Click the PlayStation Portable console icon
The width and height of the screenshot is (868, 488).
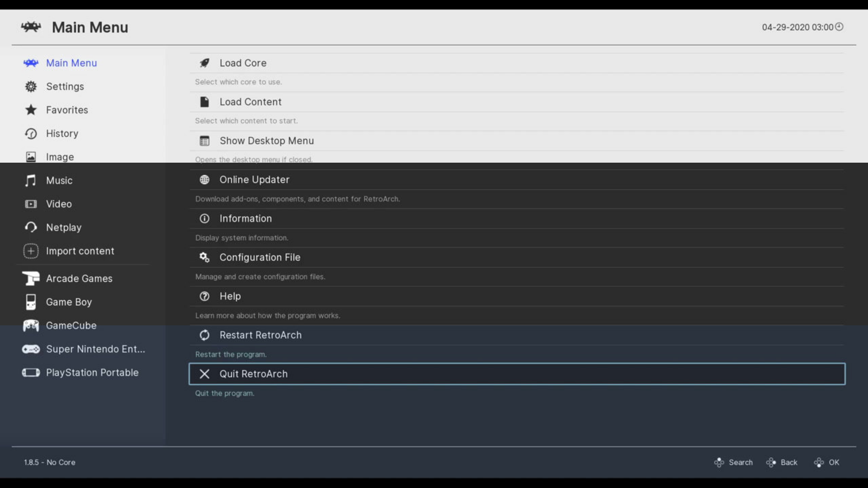31,373
